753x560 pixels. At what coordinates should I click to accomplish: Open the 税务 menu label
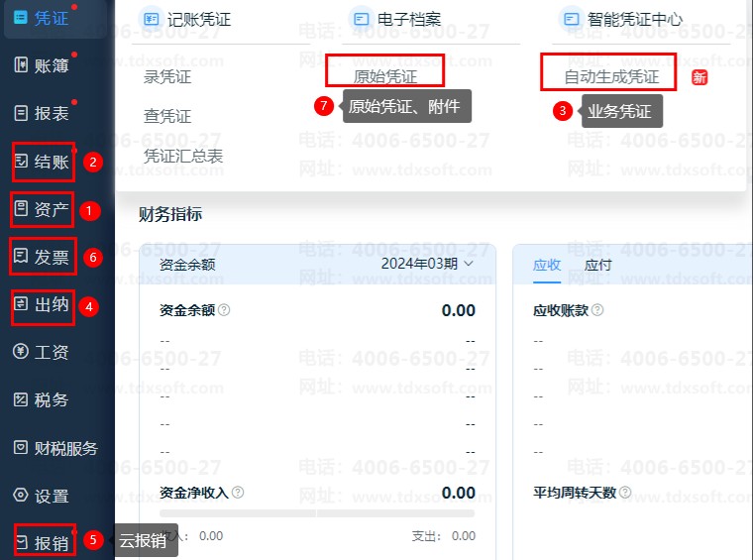click(x=52, y=399)
